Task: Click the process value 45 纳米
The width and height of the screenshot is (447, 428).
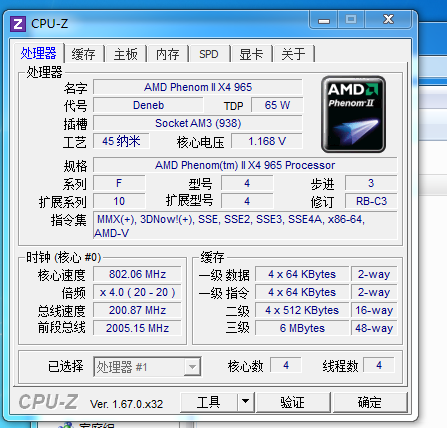Action: 121,141
